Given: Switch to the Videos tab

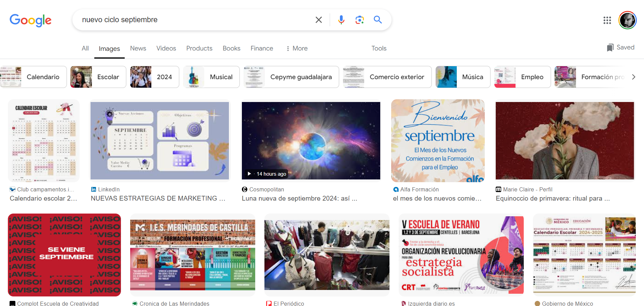Looking at the screenshot, I should click(166, 48).
